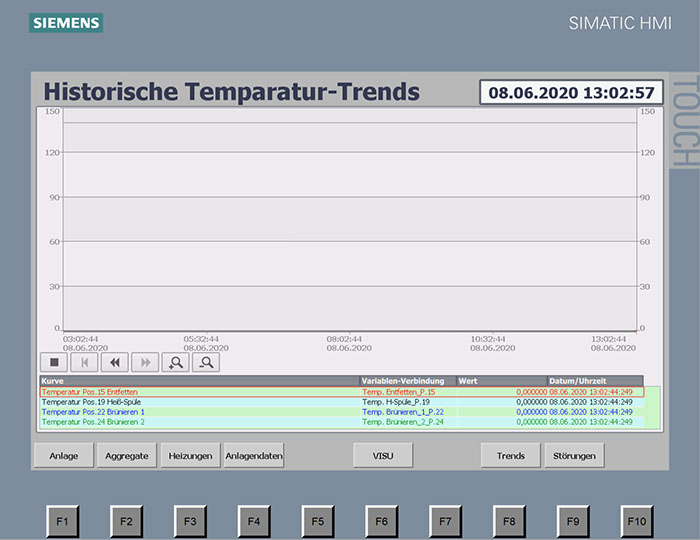Image resolution: width=700 pixels, height=540 pixels.
Task: Stop the trend recording with the stop icon
Action: tap(54, 362)
